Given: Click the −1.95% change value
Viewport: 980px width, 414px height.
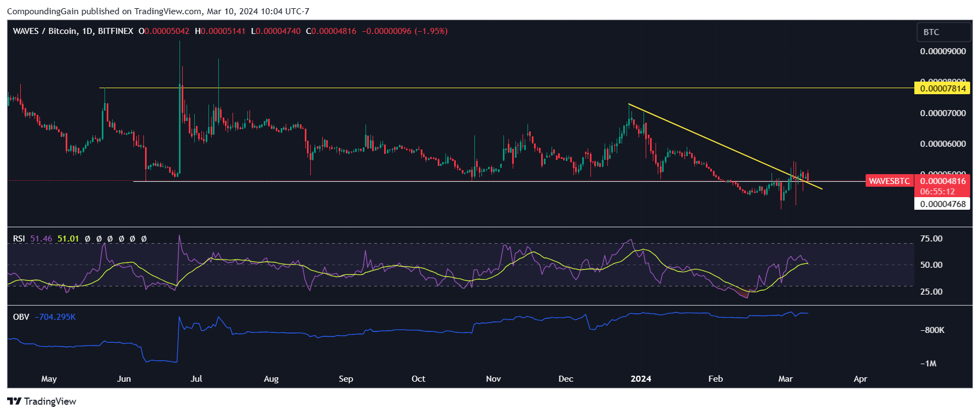Looking at the screenshot, I should click(431, 31).
